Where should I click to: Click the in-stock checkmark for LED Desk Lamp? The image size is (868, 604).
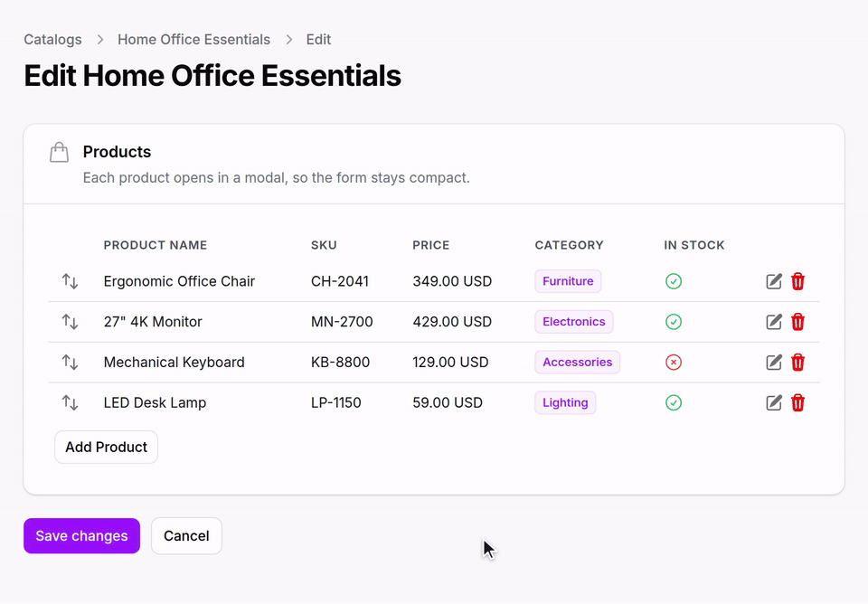coord(673,402)
